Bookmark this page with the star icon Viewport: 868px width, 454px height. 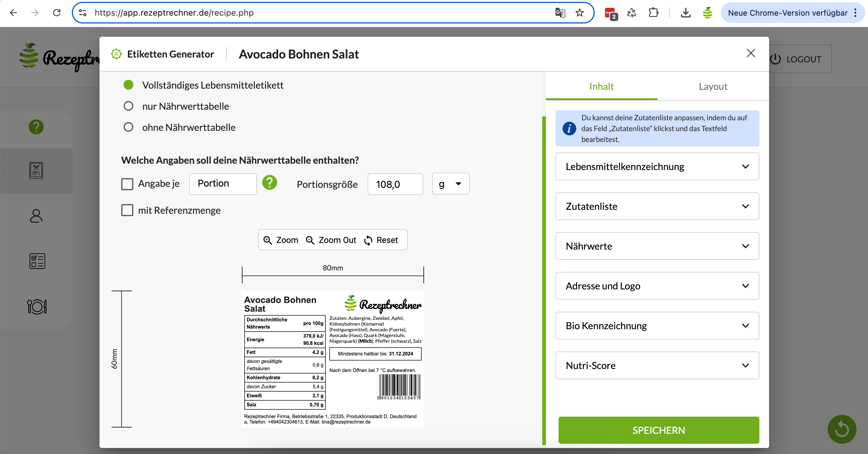pyautogui.click(x=580, y=13)
